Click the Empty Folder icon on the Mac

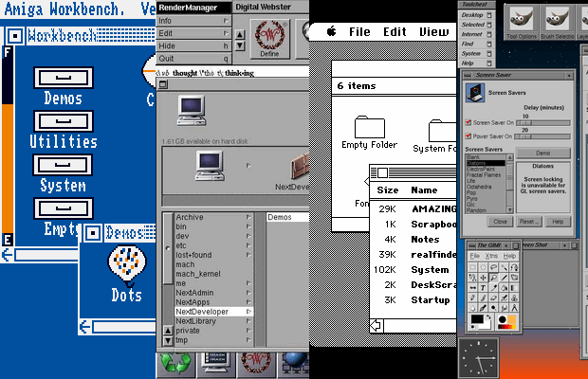[370, 127]
